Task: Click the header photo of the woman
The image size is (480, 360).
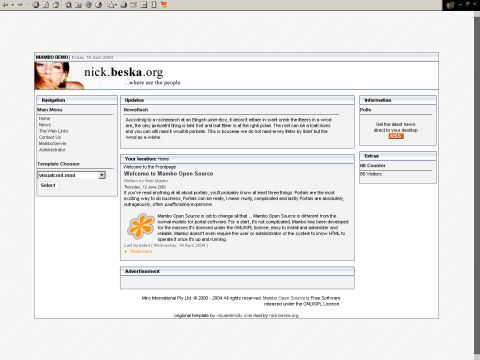Action: point(59,76)
